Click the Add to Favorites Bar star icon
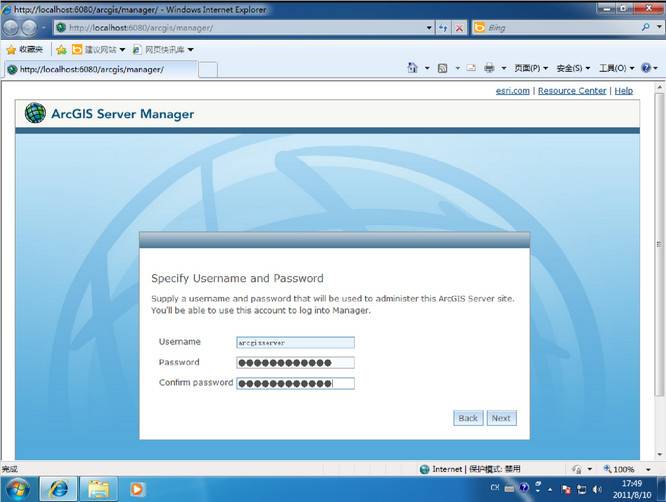 pyautogui.click(x=62, y=50)
